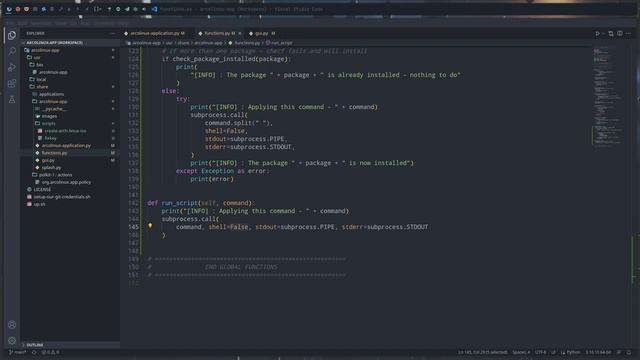Collapse the scripts folder

pyautogui.click(x=71, y=124)
